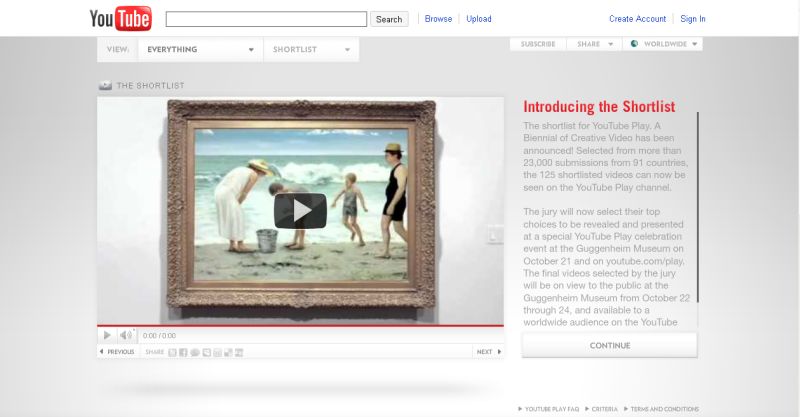Open the Browse link

(x=438, y=19)
